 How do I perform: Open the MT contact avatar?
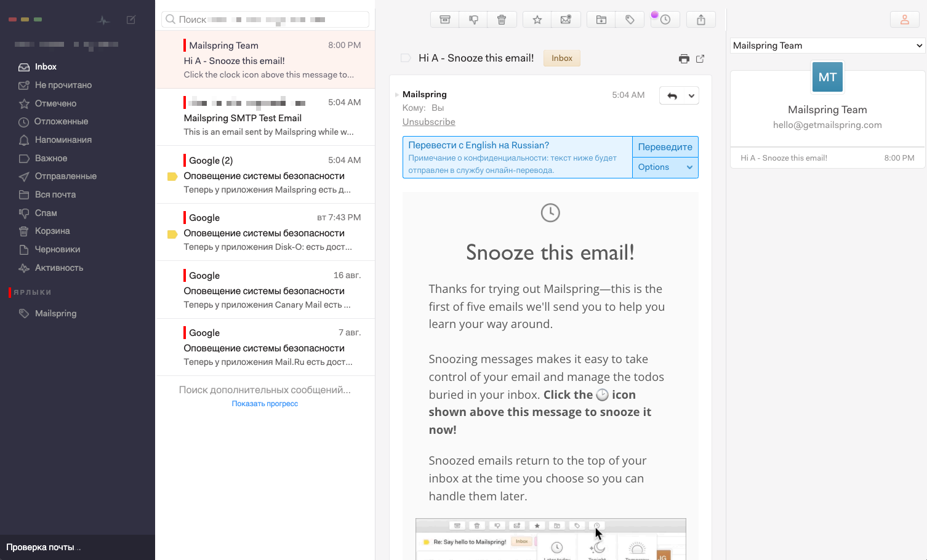point(827,77)
